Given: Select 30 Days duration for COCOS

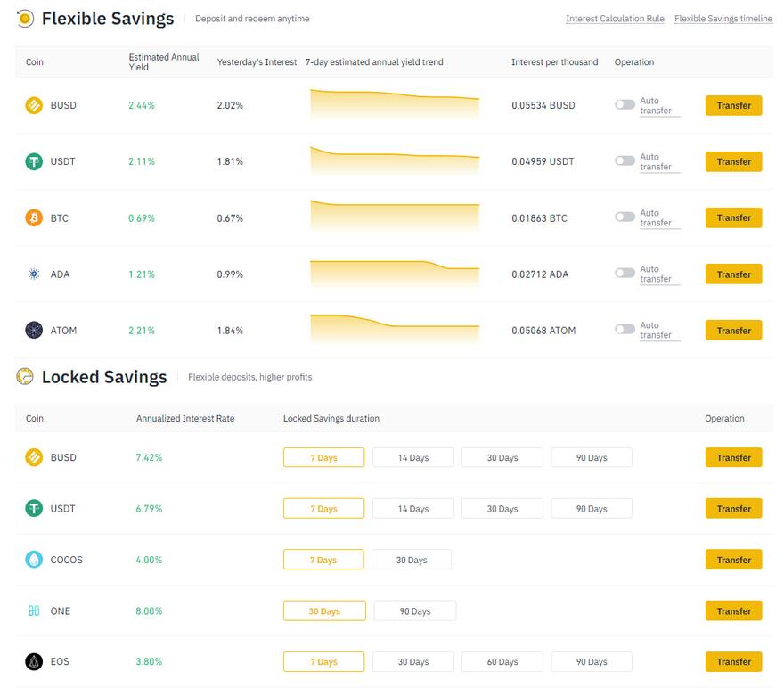Looking at the screenshot, I should click(412, 560).
